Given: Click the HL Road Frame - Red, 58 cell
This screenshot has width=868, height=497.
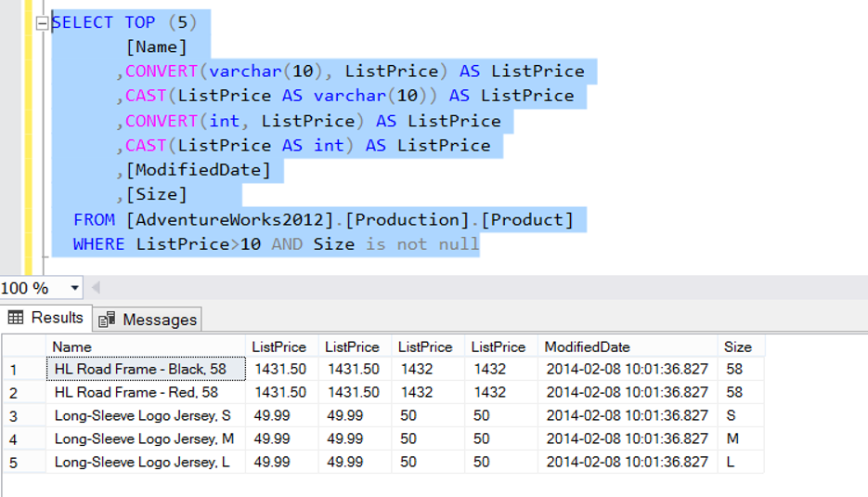Looking at the screenshot, I should pos(146,392).
